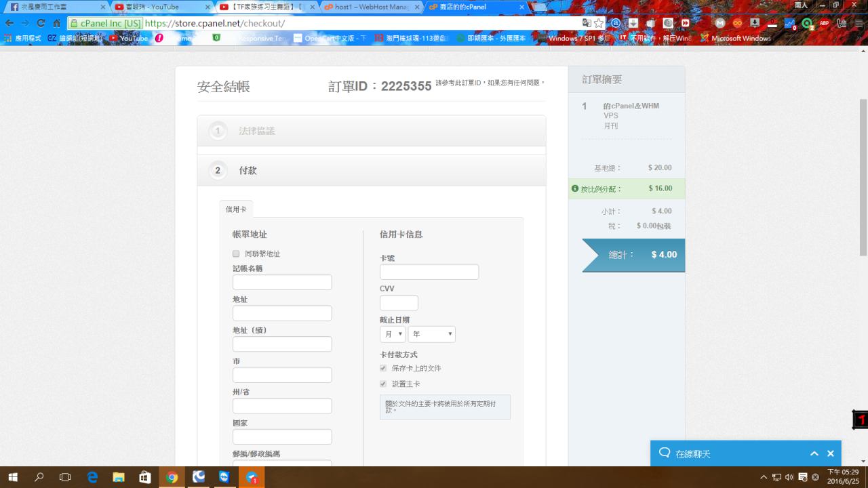
Task: Toggle the set primary card checkbox
Action: click(383, 384)
